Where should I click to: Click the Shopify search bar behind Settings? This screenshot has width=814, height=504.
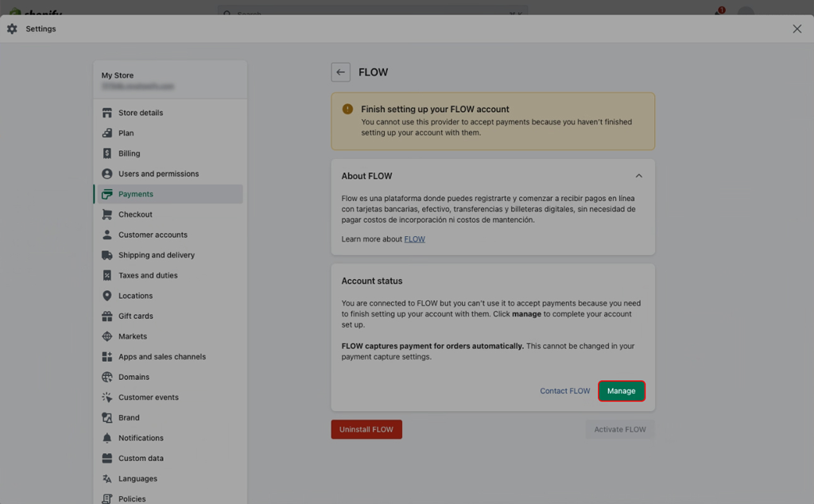click(x=373, y=10)
